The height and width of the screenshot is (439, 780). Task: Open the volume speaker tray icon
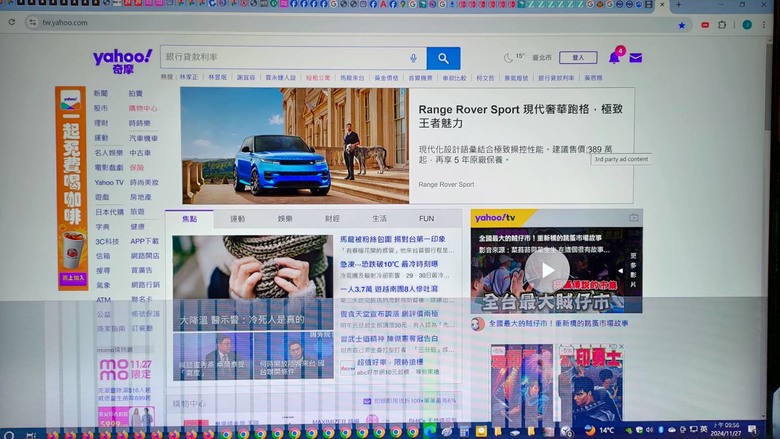649,430
